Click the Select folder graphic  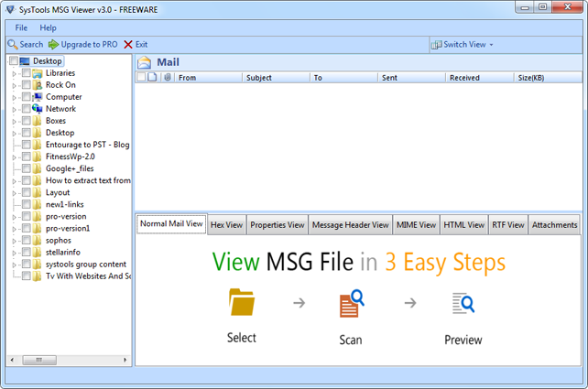[x=242, y=302]
